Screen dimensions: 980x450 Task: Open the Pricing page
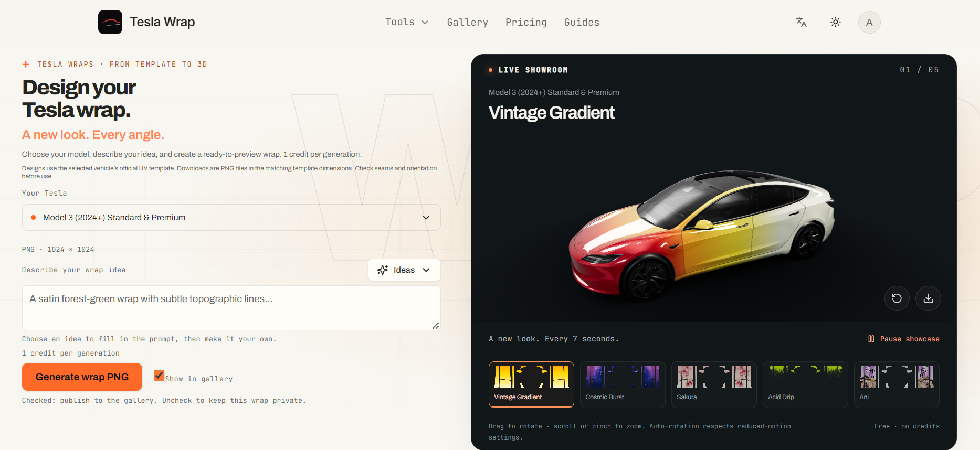526,22
